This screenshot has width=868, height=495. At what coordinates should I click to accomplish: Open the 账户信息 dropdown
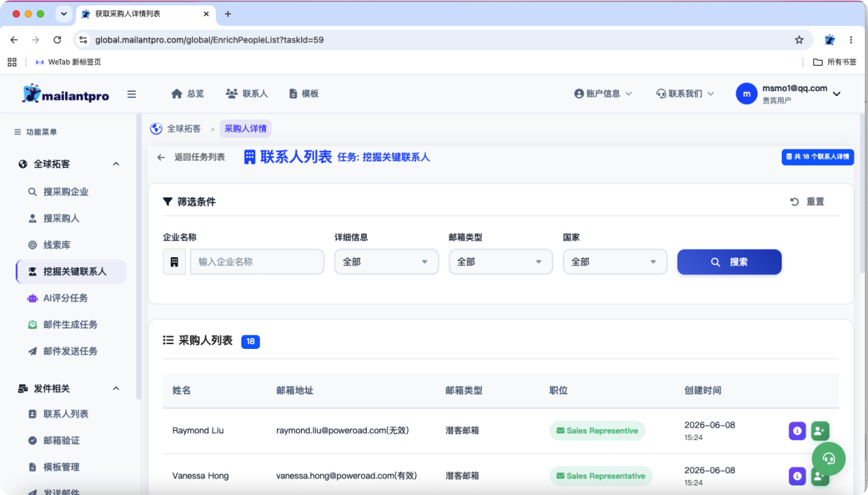(x=603, y=94)
